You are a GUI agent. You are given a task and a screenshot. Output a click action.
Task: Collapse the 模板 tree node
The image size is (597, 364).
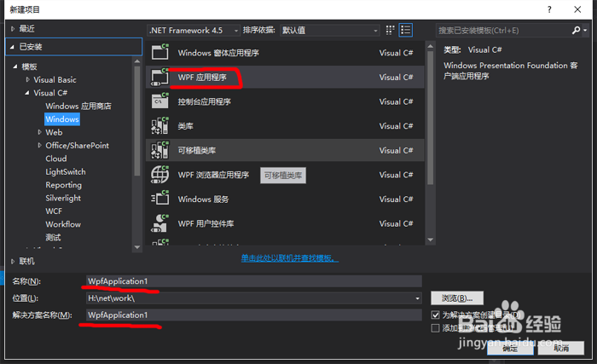15,66
